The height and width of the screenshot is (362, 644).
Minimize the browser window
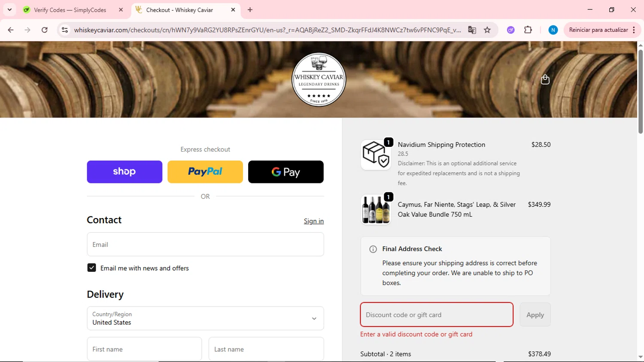(x=590, y=9)
